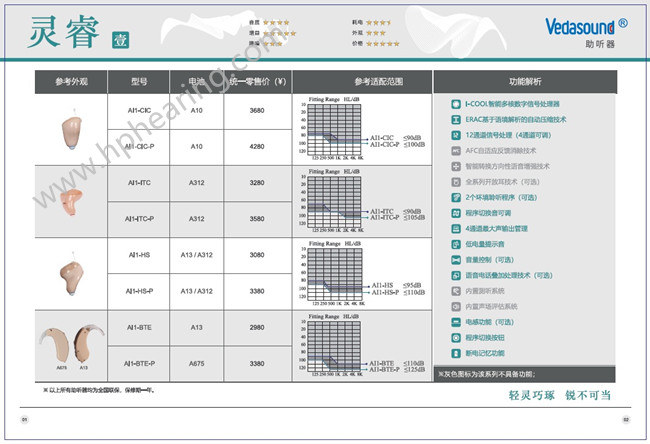This screenshot has width=650, height=444.
Task: Click the greyed AFC feedback cancellation icon
Action: point(456,151)
